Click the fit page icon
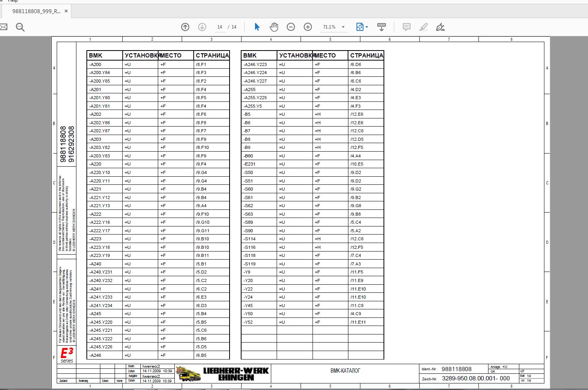 tap(360, 27)
